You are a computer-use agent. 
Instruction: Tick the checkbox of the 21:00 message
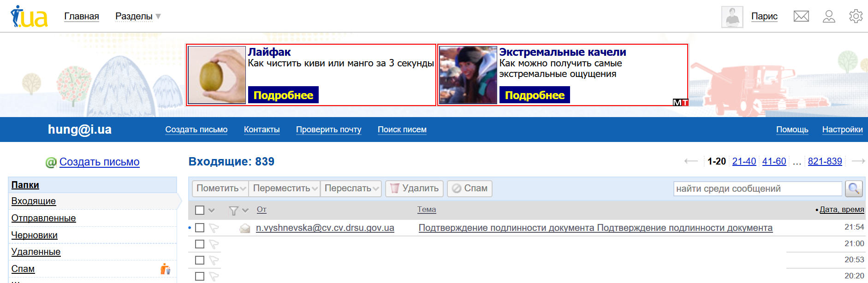tap(200, 244)
